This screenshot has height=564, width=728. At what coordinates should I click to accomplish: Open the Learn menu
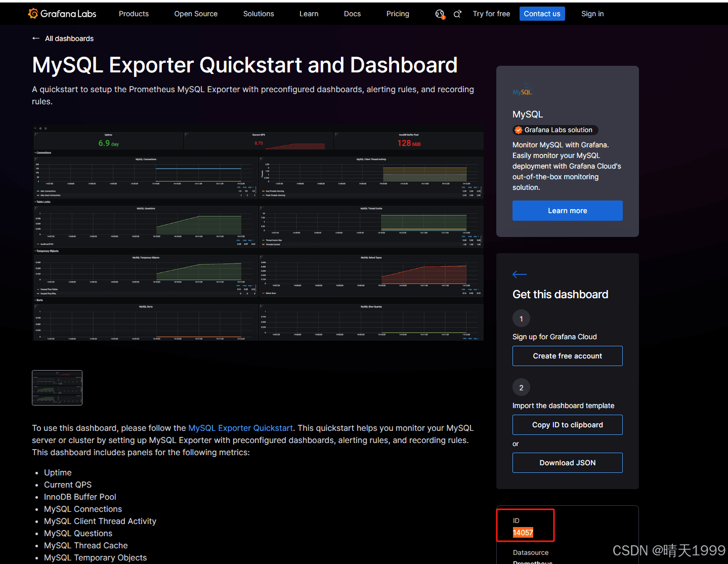(309, 14)
